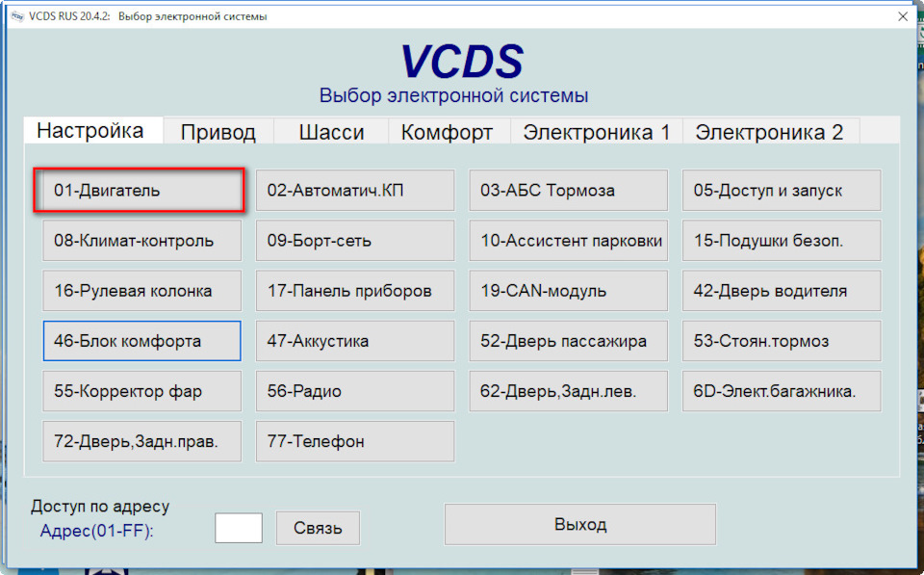Open 17-Панель приборов module
Screen dimensions: 924x575
354,290
